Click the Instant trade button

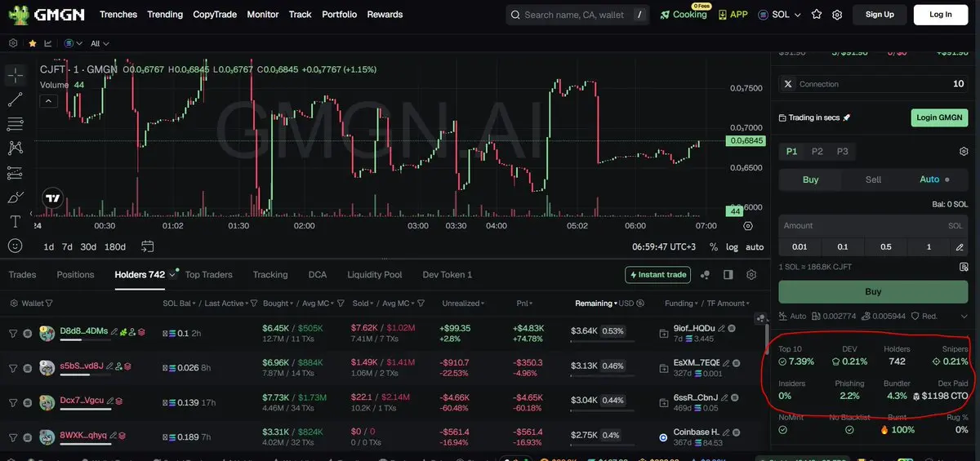(x=657, y=275)
